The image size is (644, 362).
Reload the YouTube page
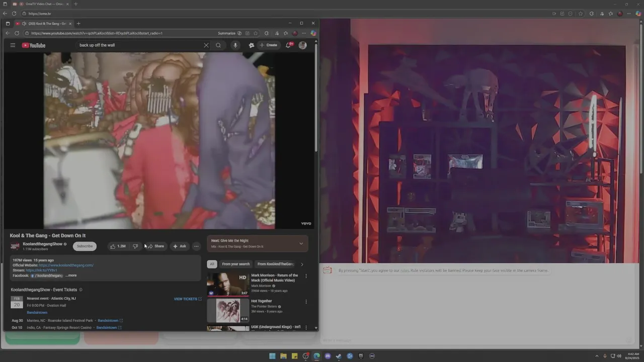click(17, 33)
